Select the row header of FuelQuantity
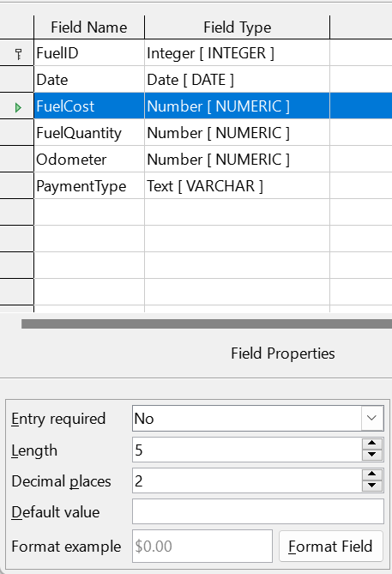Image resolution: width=392 pixels, height=574 pixels. point(17,132)
